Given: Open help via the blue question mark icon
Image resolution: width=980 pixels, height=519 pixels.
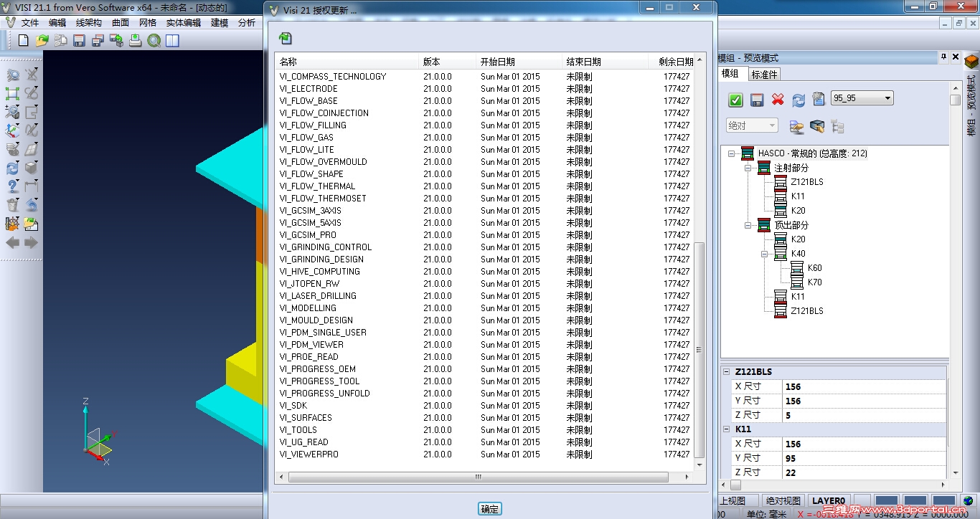Looking at the screenshot, I should (x=12, y=186).
